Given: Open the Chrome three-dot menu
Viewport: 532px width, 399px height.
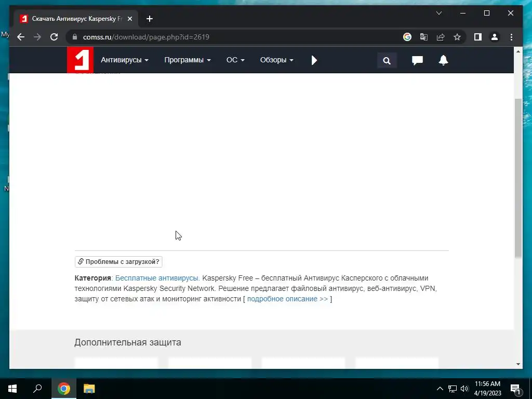Looking at the screenshot, I should click(x=511, y=37).
